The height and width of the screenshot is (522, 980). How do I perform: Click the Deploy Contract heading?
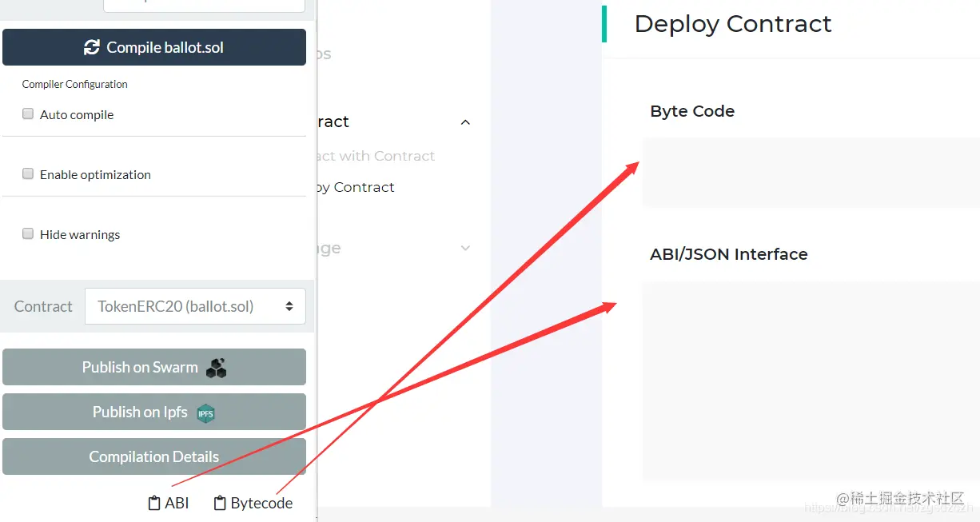(x=733, y=24)
